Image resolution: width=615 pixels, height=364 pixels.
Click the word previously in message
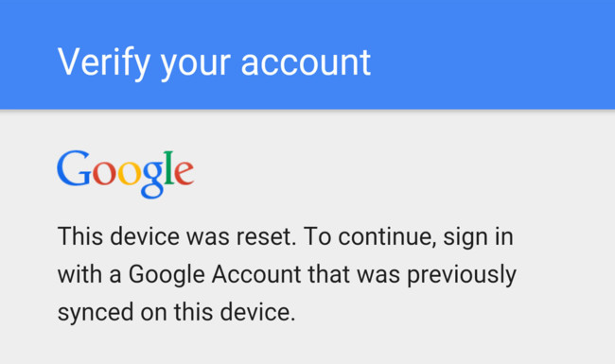(462, 275)
